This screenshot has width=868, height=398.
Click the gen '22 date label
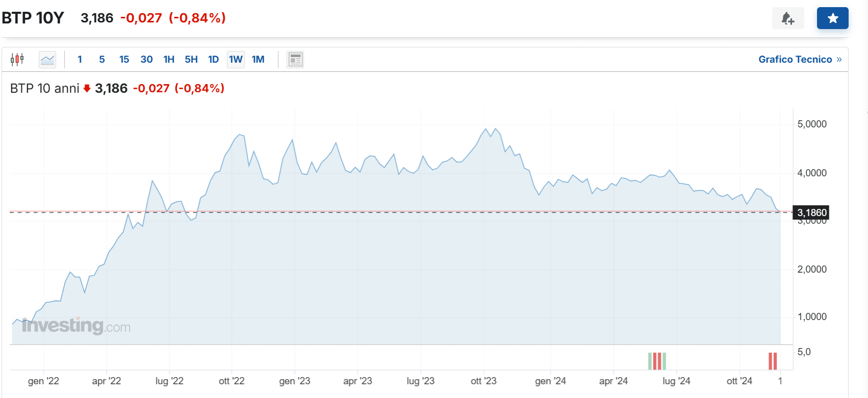(x=43, y=381)
